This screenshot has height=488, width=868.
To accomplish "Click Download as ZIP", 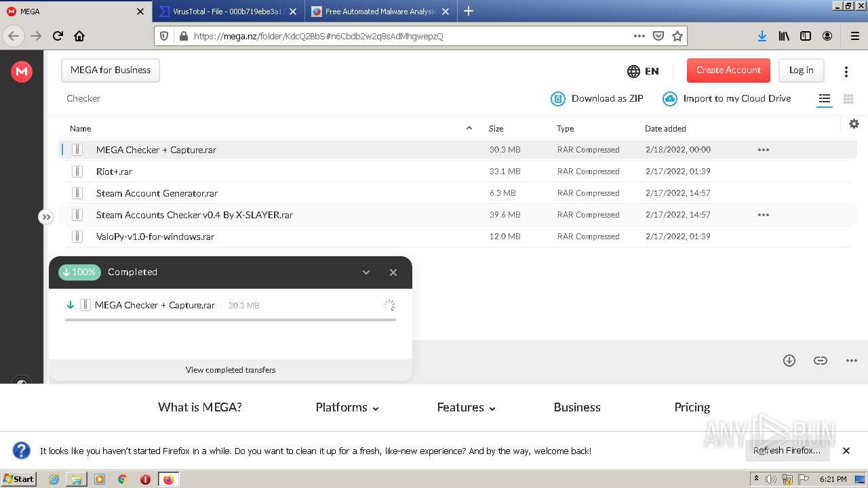I will pyautogui.click(x=597, y=98).
